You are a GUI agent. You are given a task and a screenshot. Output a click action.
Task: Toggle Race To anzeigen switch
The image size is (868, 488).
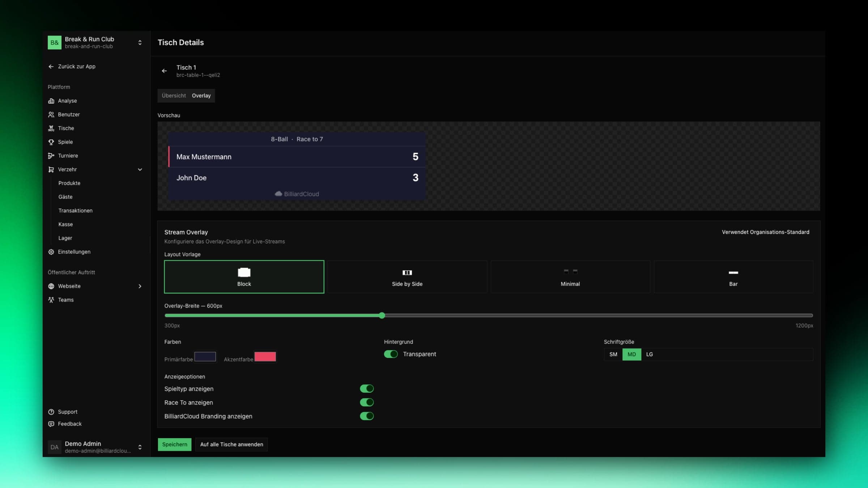click(x=367, y=402)
